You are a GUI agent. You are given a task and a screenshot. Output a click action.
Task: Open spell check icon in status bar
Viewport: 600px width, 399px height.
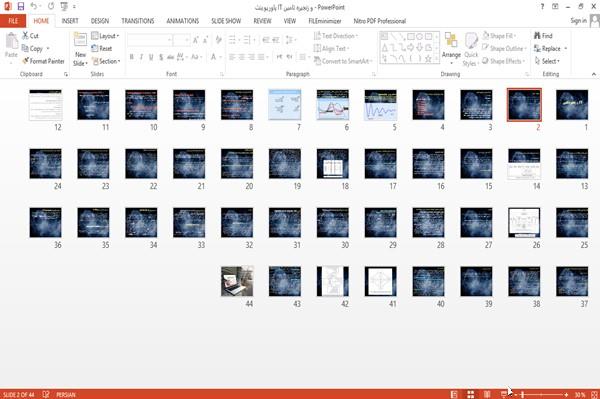click(x=46, y=394)
